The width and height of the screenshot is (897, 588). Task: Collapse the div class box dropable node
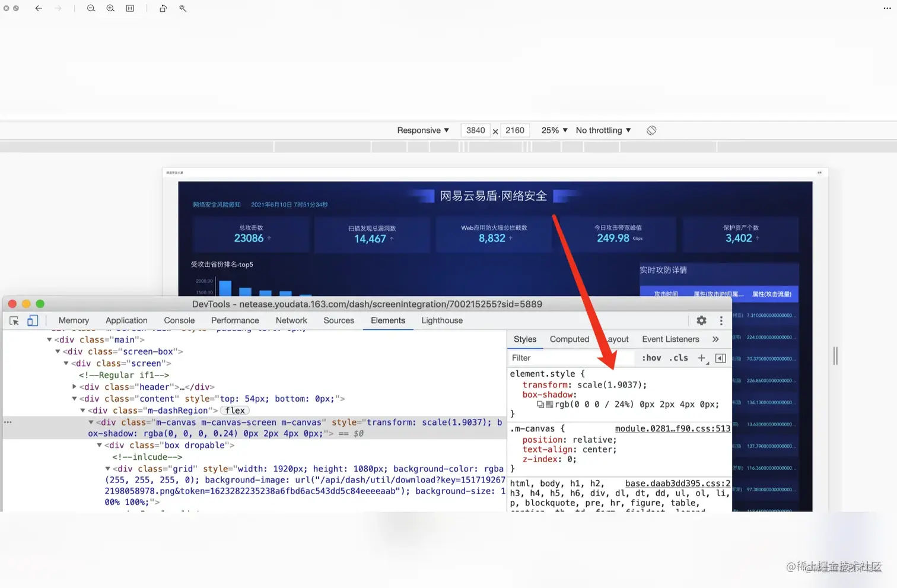99,445
